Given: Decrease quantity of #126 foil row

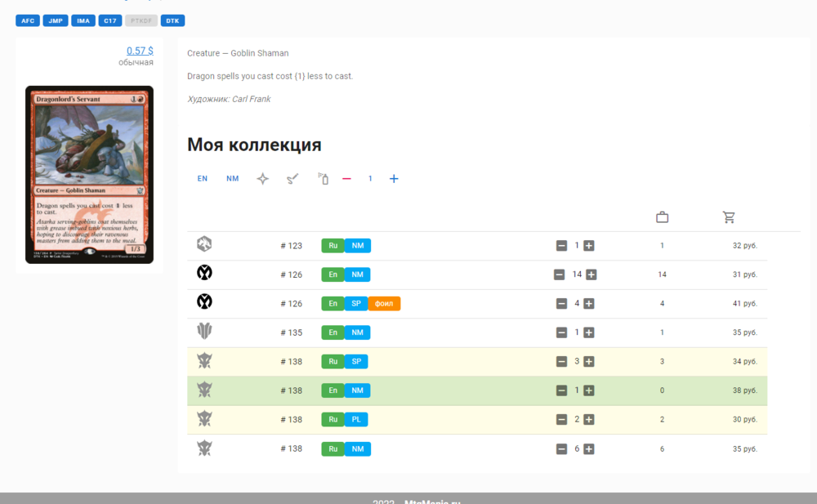Looking at the screenshot, I should (x=561, y=304).
